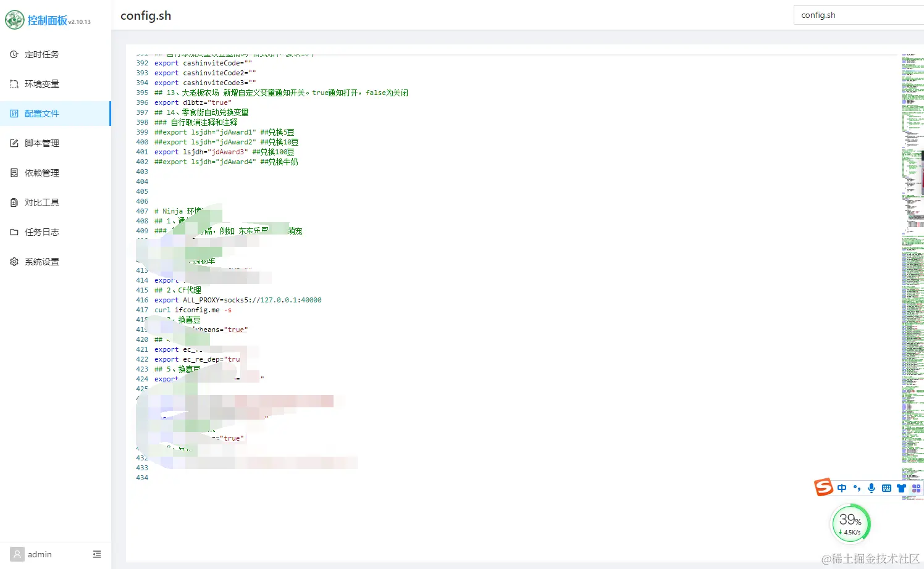This screenshot has height=569, width=924.
Task: Select the 配置文件 menu item
Action: point(56,114)
